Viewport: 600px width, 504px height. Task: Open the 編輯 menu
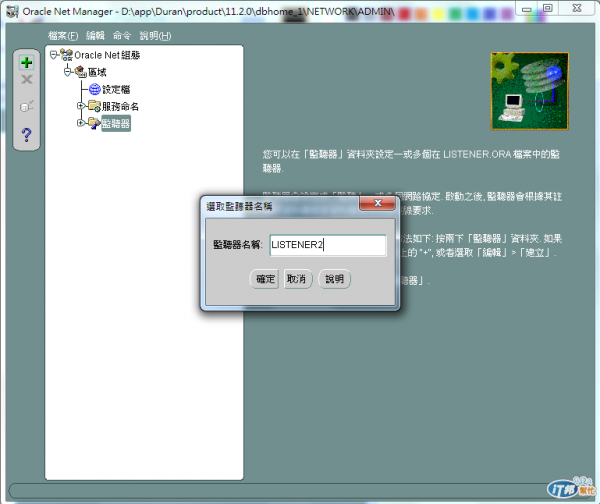click(x=95, y=36)
